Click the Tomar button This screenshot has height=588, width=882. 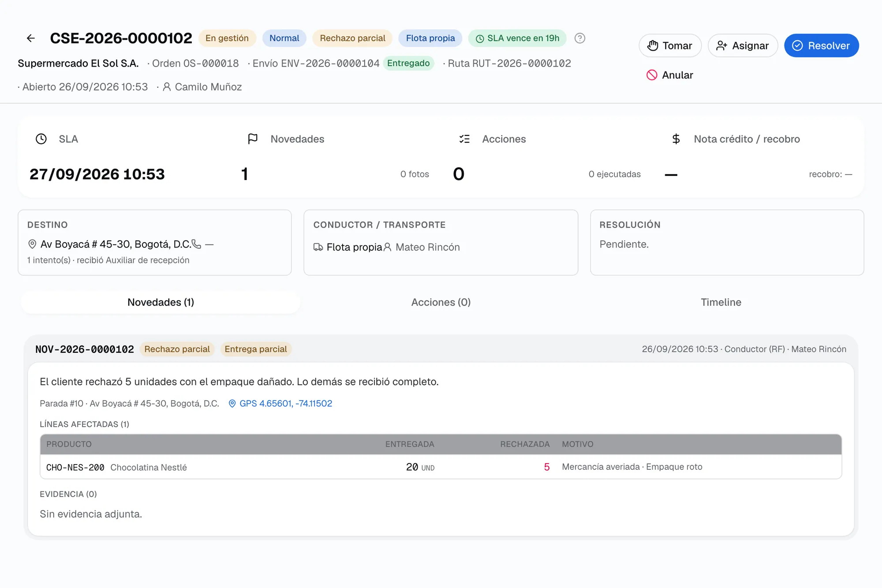(670, 45)
